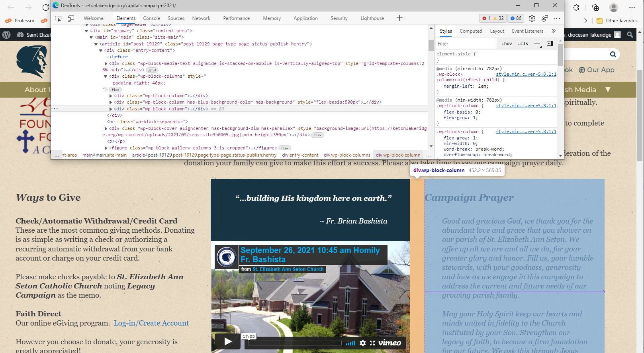Screen dimensions: 644x353
Task: Expand the wp-block-media-text div node
Action: [x=106, y=64]
